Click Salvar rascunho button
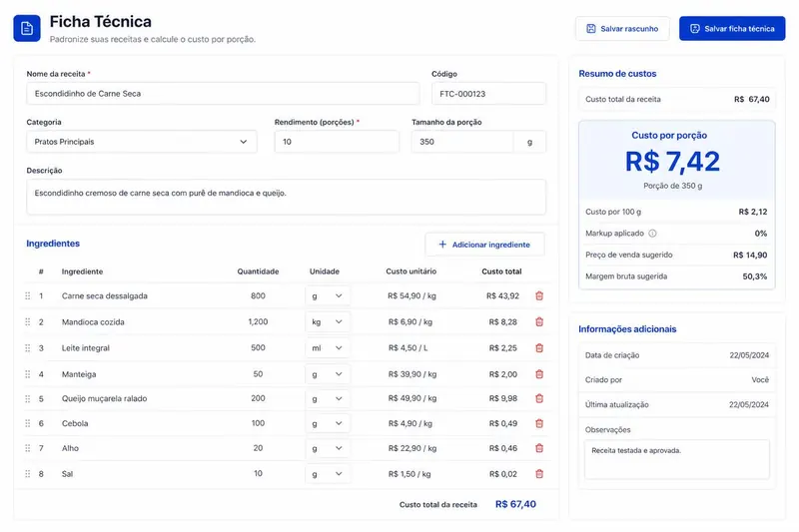The width and height of the screenshot is (799, 532). (622, 29)
